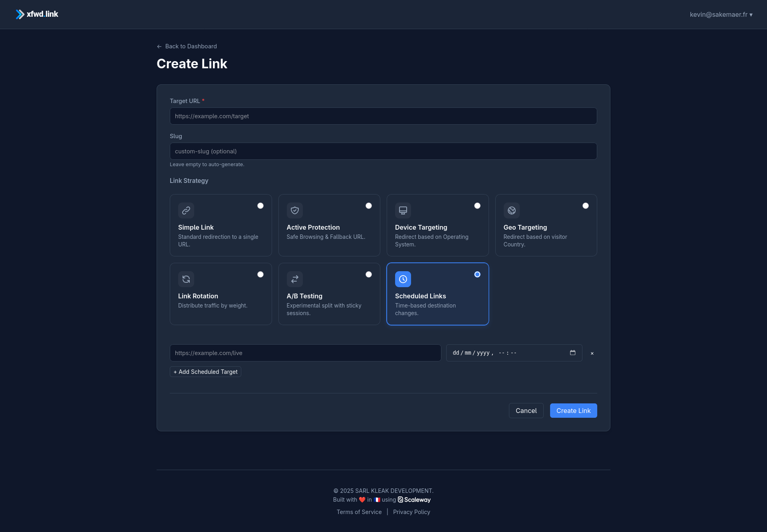This screenshot has width=767, height=532.
Task: Select the Link Rotation radio button
Action: (260, 274)
